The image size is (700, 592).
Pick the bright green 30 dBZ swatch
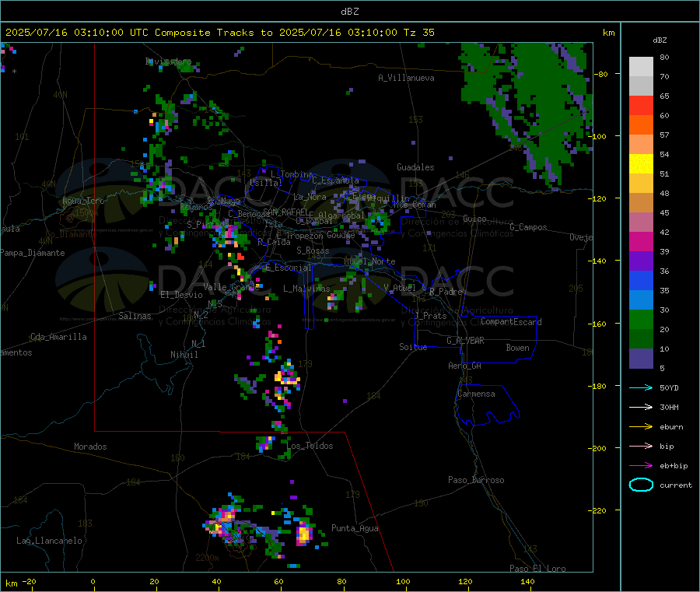pyautogui.click(x=641, y=319)
